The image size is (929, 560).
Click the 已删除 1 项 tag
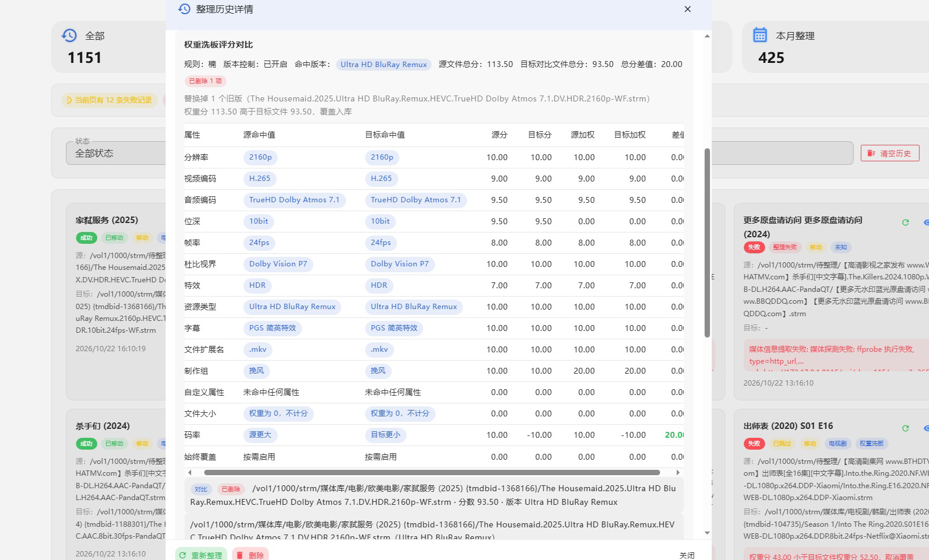pyautogui.click(x=205, y=81)
